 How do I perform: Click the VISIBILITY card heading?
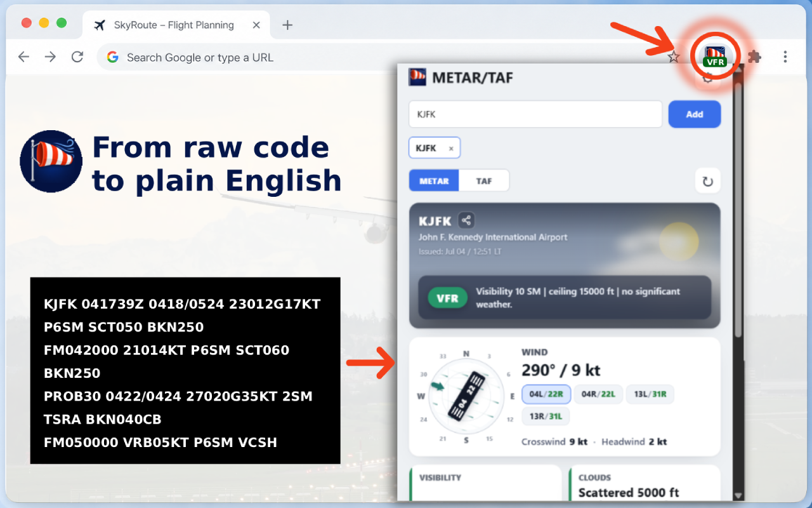[440, 478]
